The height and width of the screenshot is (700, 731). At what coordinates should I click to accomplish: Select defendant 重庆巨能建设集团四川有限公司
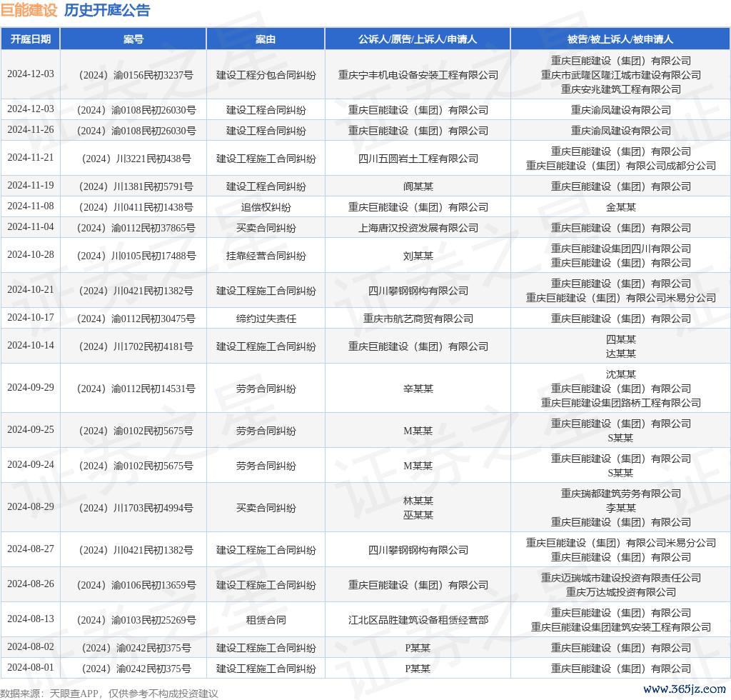click(621, 249)
